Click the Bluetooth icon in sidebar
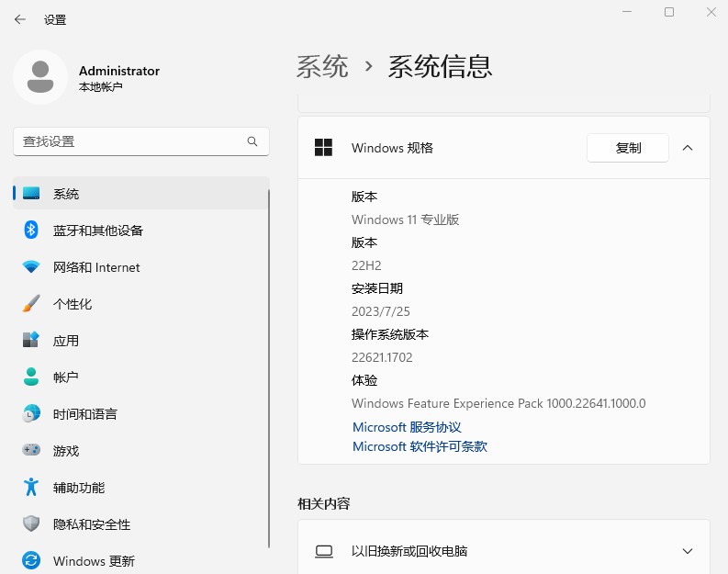 [x=31, y=230]
